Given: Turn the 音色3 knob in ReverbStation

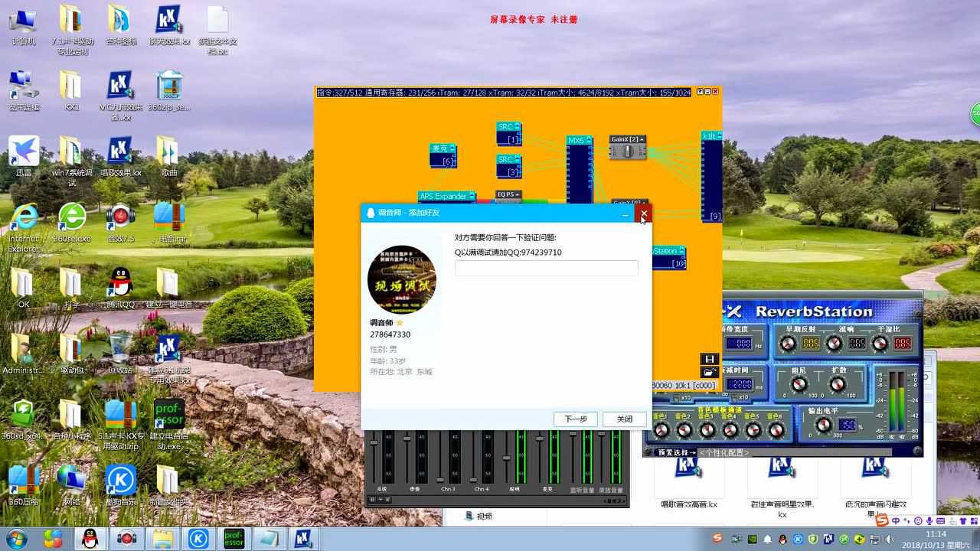Looking at the screenshot, I should (x=707, y=430).
